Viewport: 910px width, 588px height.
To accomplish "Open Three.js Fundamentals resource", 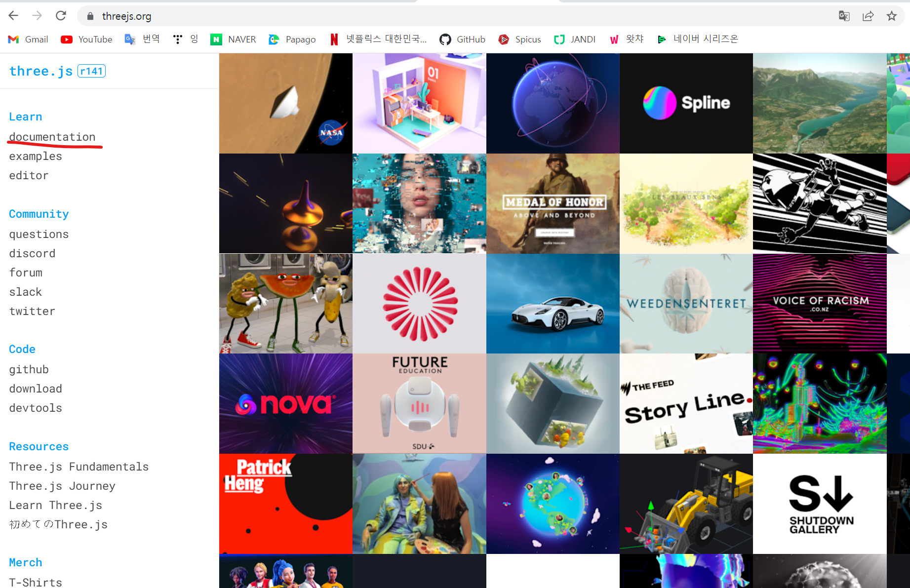I will click(x=79, y=467).
